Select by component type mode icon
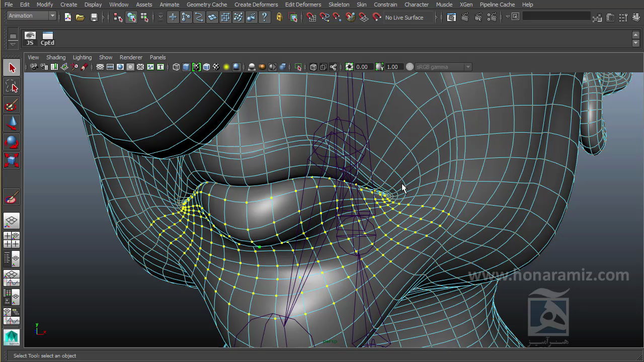 point(144,18)
